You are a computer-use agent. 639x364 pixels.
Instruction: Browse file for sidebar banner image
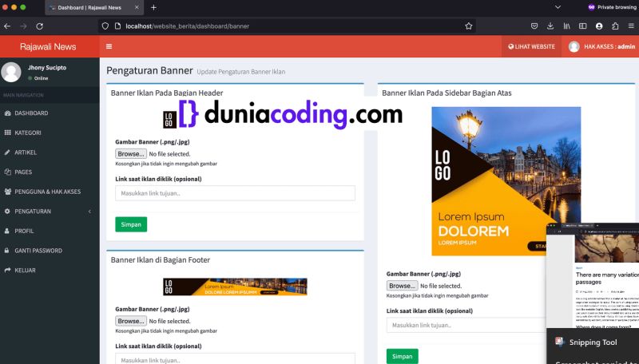click(403, 286)
